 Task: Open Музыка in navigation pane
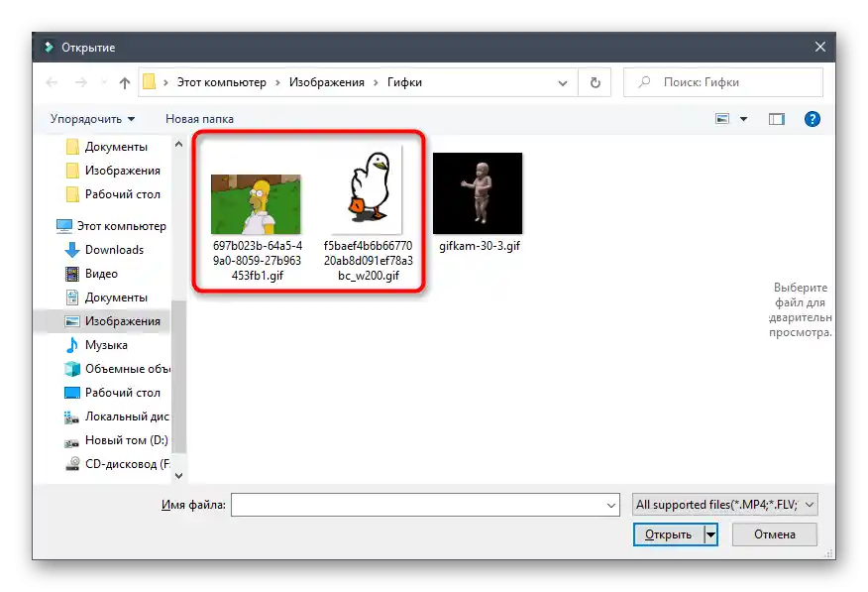96,345
